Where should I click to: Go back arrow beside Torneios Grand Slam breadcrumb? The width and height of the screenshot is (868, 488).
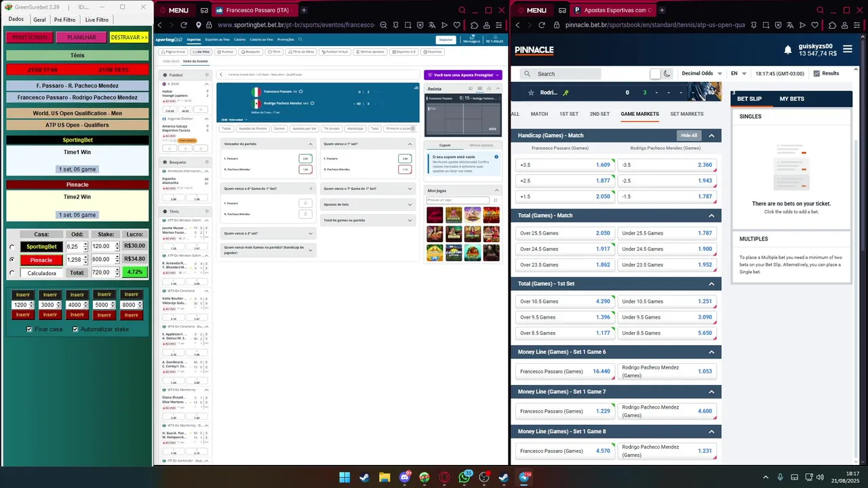(x=221, y=75)
